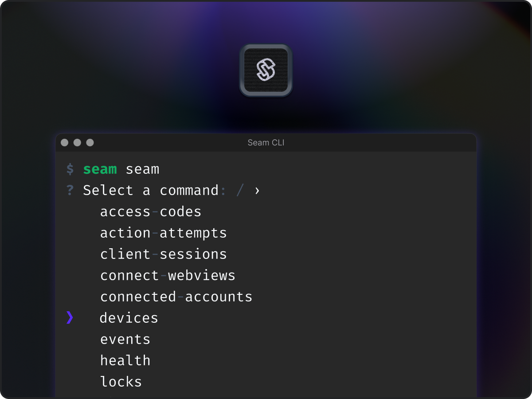This screenshot has width=532, height=399.
Task: Choose the health command option
Action: [125, 360]
